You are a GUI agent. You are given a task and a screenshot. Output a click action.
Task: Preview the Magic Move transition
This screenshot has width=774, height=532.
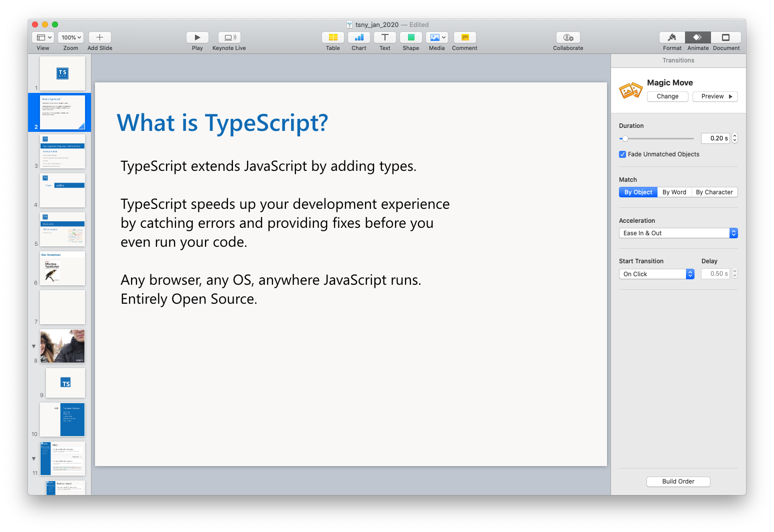715,96
